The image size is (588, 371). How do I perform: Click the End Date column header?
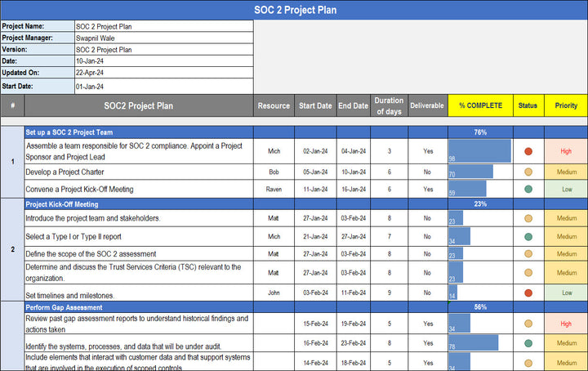354,105
